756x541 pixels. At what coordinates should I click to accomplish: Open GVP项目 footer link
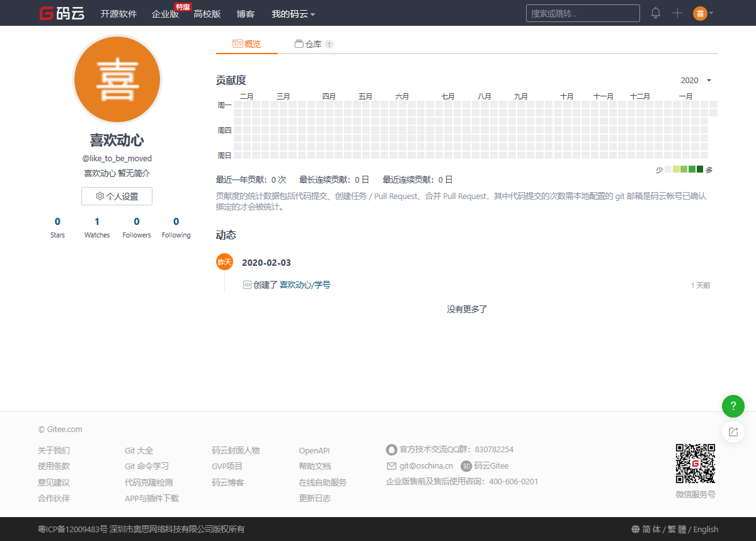[227, 466]
